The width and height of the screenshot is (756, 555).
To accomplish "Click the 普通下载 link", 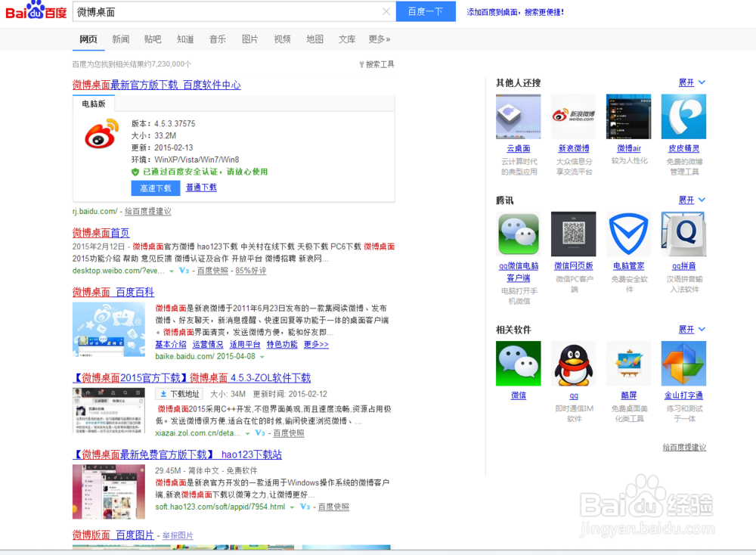I will (x=201, y=188).
